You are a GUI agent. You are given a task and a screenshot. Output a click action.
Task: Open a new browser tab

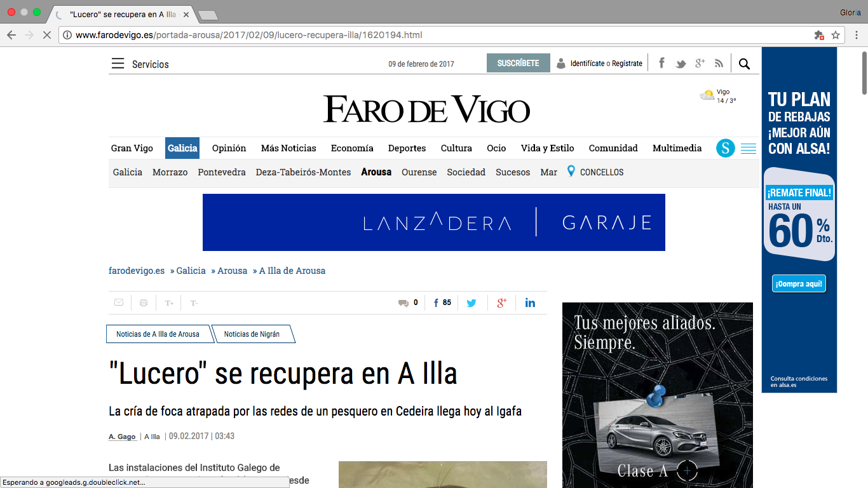coord(207,15)
